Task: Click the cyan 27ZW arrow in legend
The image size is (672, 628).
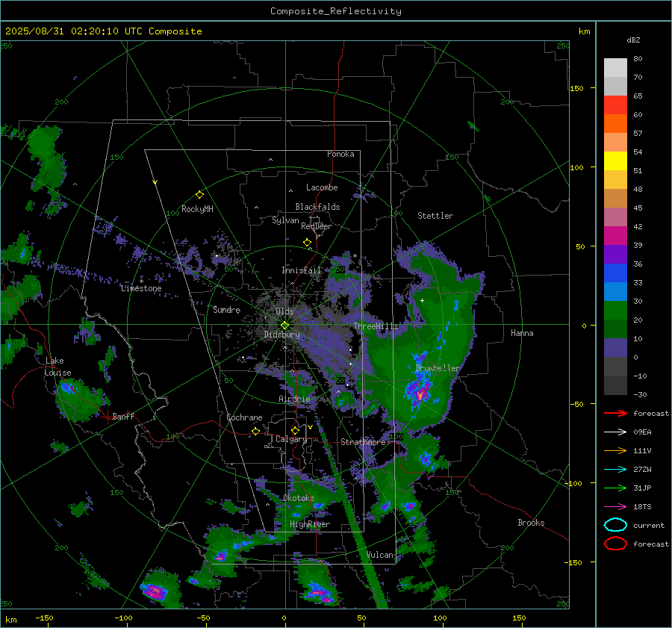Action: point(615,470)
